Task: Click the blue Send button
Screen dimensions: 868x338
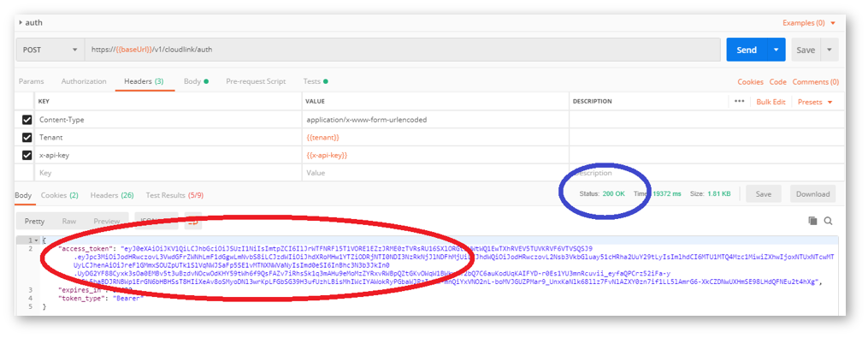Action: point(747,50)
